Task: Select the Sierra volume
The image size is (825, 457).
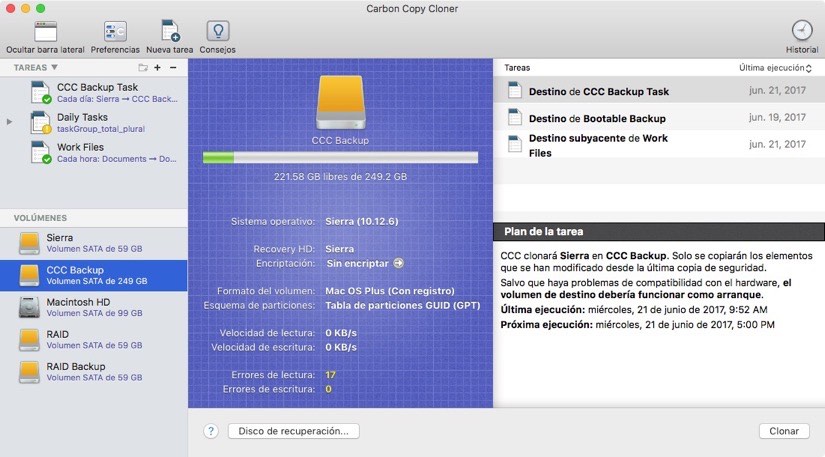Action: click(94, 243)
